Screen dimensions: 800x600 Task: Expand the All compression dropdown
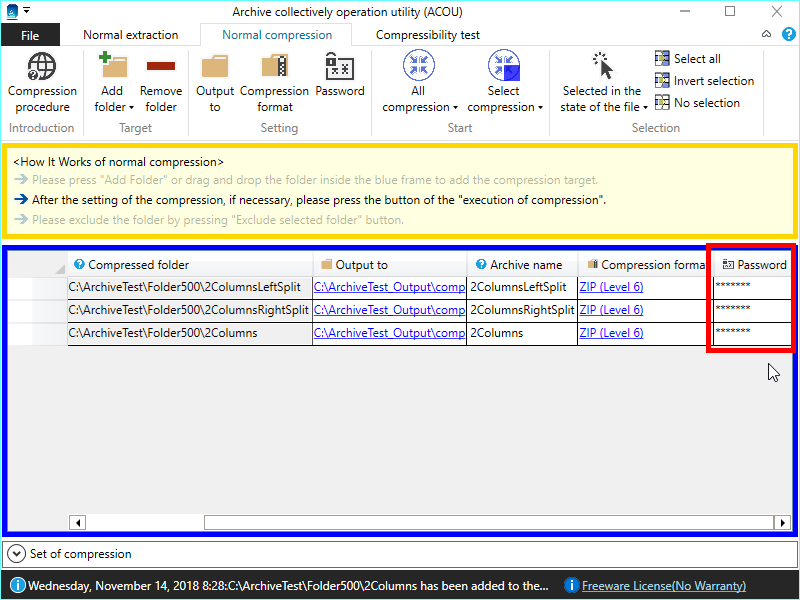[x=419, y=82]
